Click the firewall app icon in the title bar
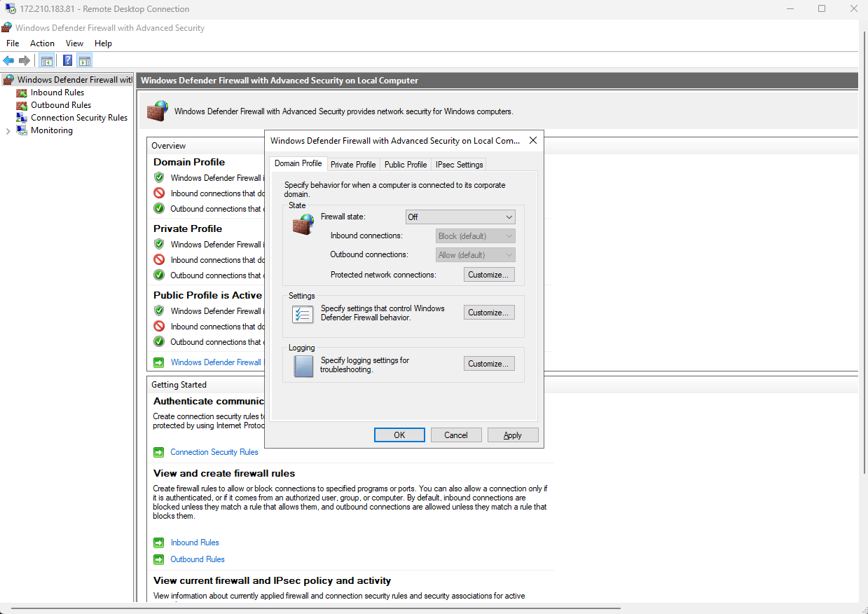868x614 pixels. pos(6,28)
